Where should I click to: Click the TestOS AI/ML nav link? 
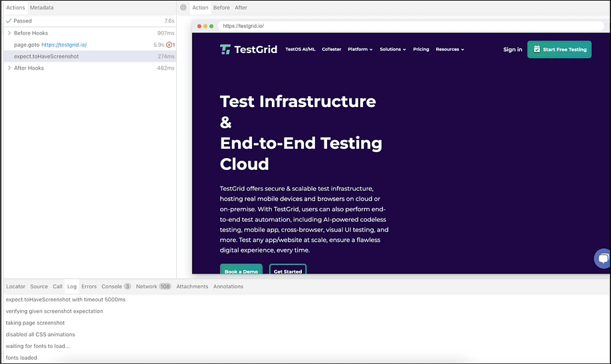coord(300,49)
